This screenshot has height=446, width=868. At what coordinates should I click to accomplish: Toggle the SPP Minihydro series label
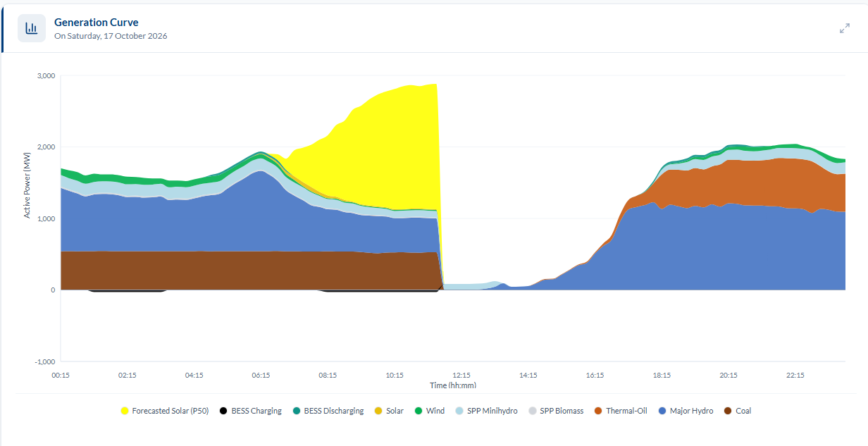point(492,411)
